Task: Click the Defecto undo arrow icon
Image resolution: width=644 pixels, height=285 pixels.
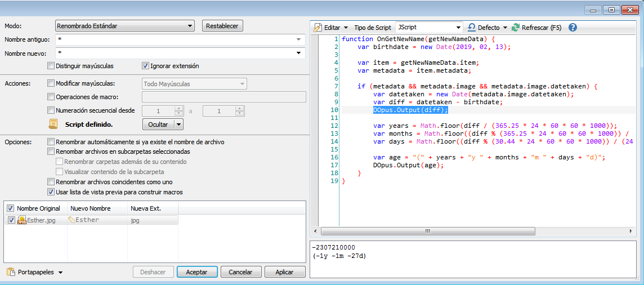Action: [x=472, y=28]
